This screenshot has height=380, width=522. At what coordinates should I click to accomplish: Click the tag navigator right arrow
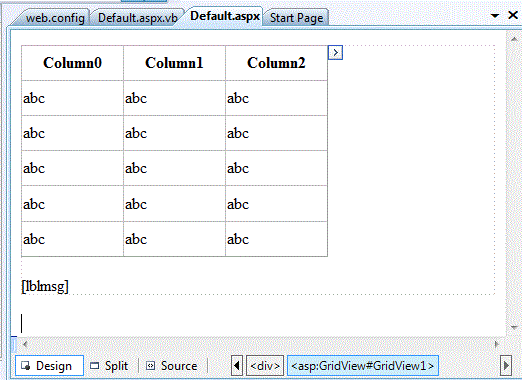pyautogui.click(x=506, y=366)
